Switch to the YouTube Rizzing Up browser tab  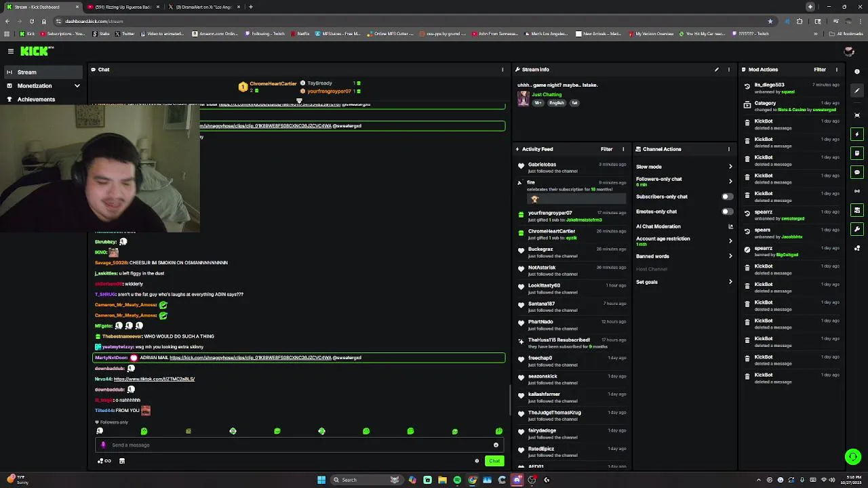[124, 7]
